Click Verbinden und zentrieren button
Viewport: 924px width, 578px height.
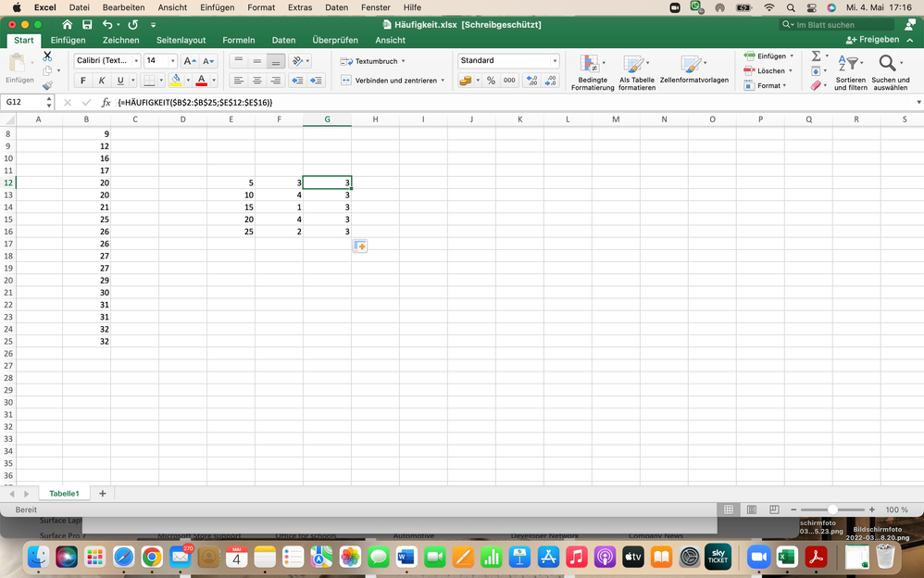[392, 81]
